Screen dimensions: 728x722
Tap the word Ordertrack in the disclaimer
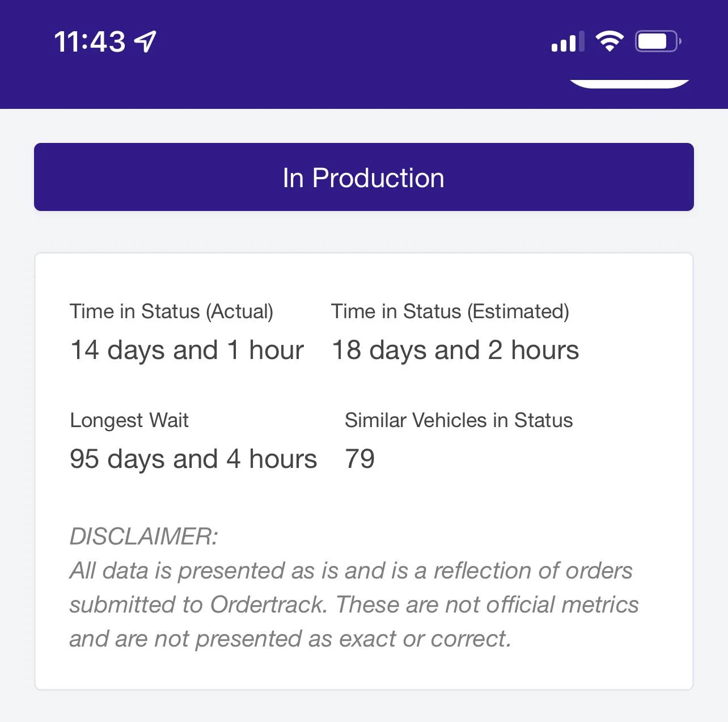click(268, 605)
